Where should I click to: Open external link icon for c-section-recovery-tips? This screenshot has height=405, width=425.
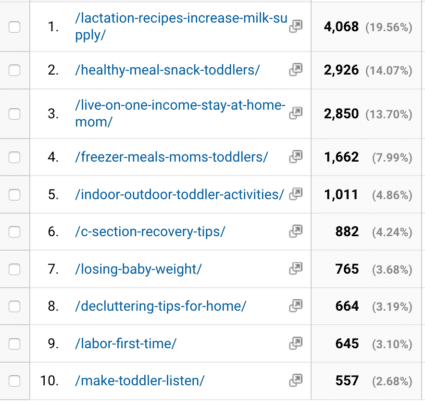(x=296, y=231)
